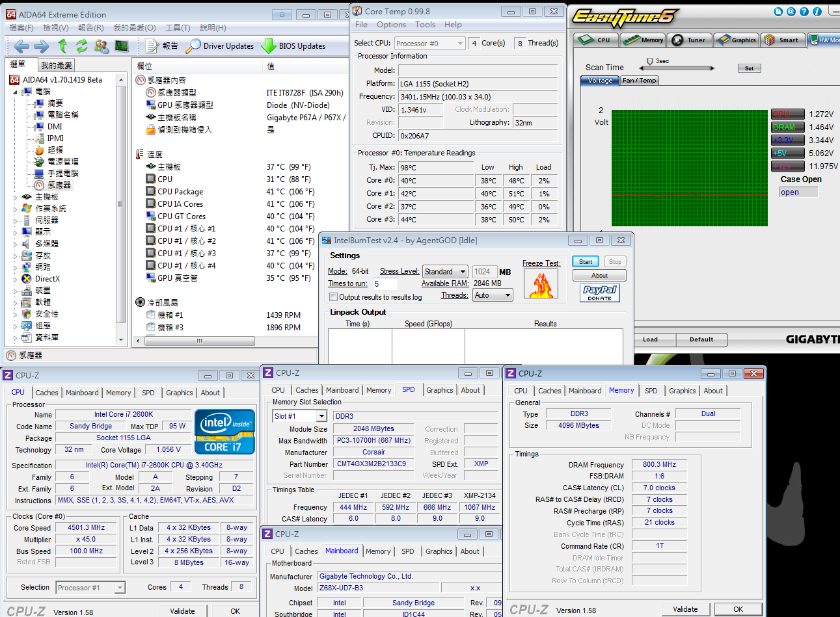Adjust the Scan Time slider handle
The image size is (840, 617).
coord(649,61)
